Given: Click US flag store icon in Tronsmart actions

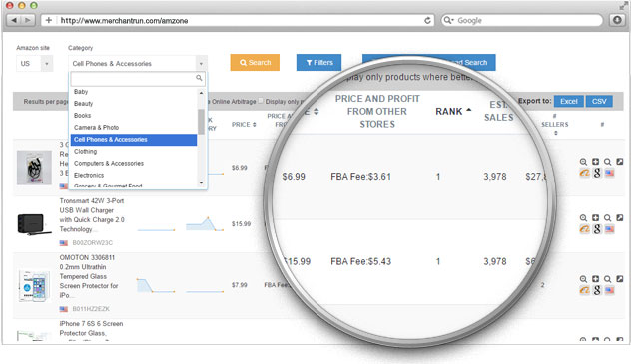Looking at the screenshot, I should point(609,229).
